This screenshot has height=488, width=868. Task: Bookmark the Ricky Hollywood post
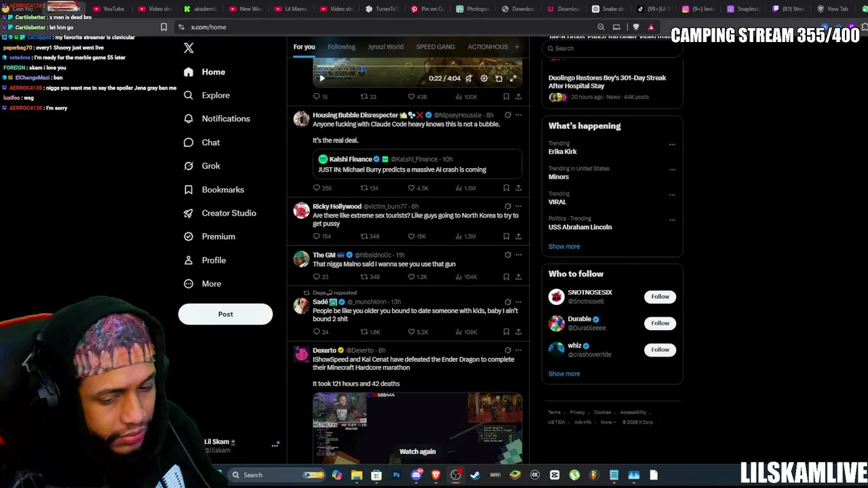point(506,237)
